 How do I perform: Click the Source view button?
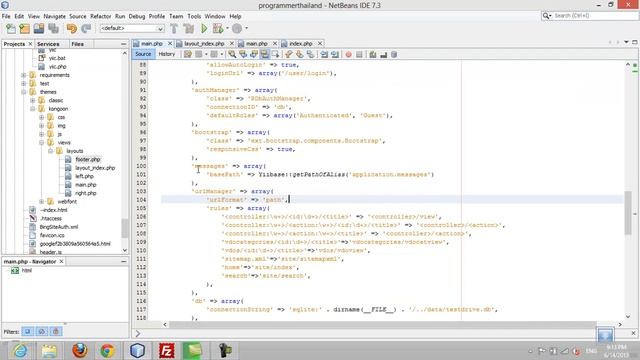(143, 54)
